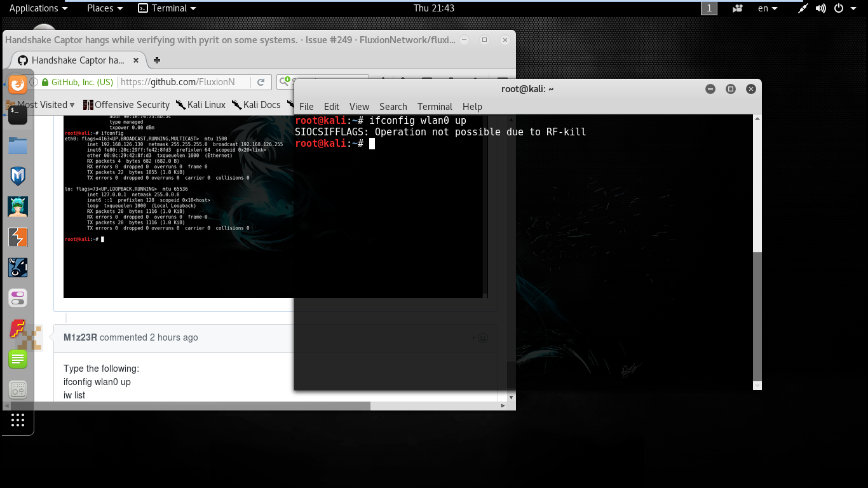868x488 pixels.
Task: Close the Handshake Captor browser tab
Action: (135, 60)
